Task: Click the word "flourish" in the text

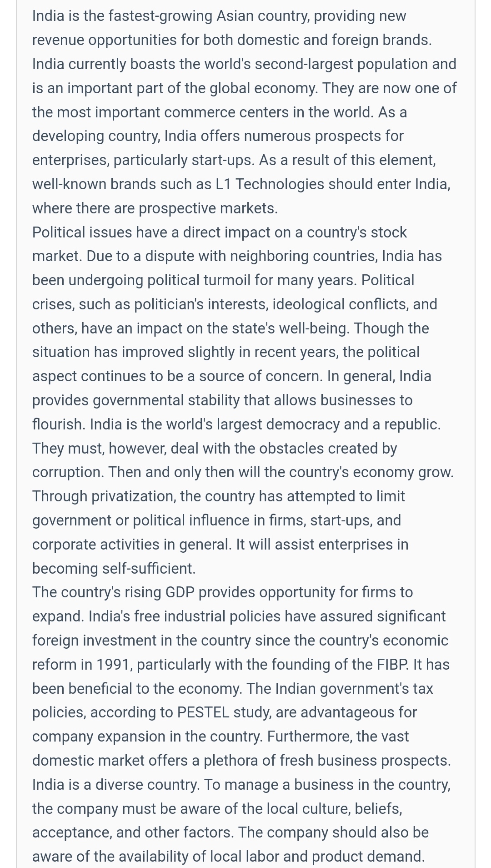Action: 58,424
